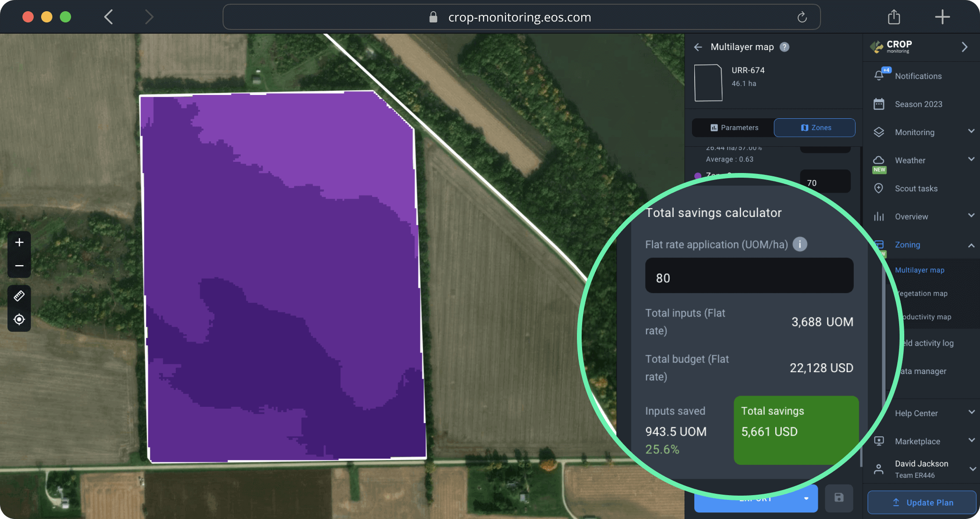Click the save disk icon button
Image resolution: width=980 pixels, height=519 pixels.
839,497
